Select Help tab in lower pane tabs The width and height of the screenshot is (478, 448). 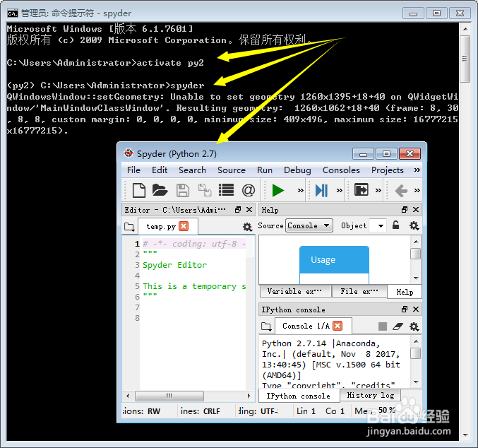point(405,292)
